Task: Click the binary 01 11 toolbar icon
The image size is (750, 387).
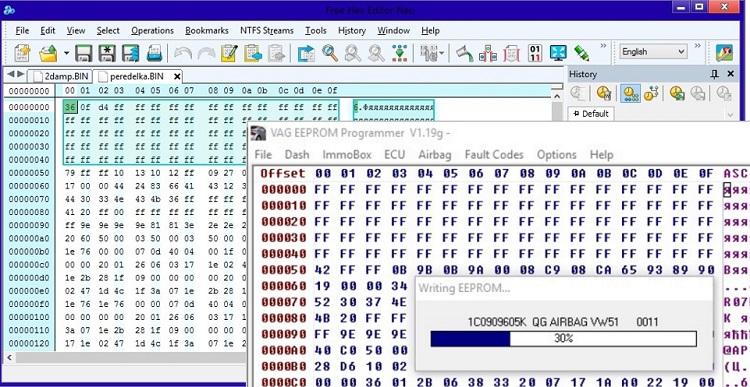Action: (x=535, y=53)
